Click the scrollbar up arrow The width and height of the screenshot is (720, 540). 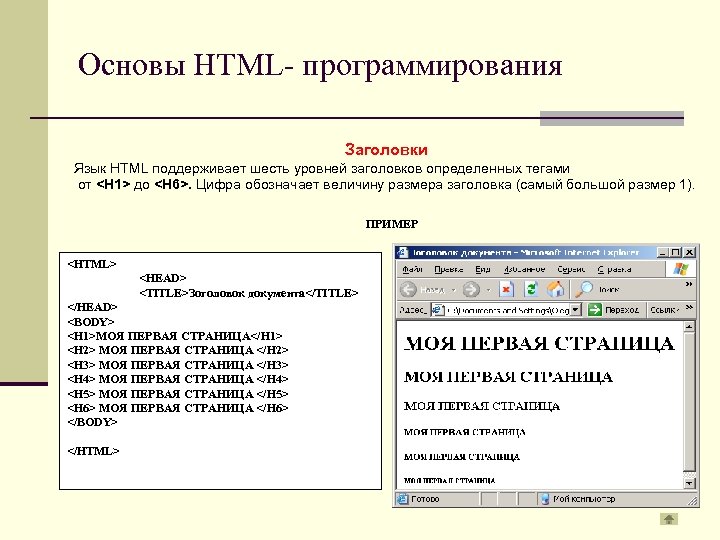[689, 326]
